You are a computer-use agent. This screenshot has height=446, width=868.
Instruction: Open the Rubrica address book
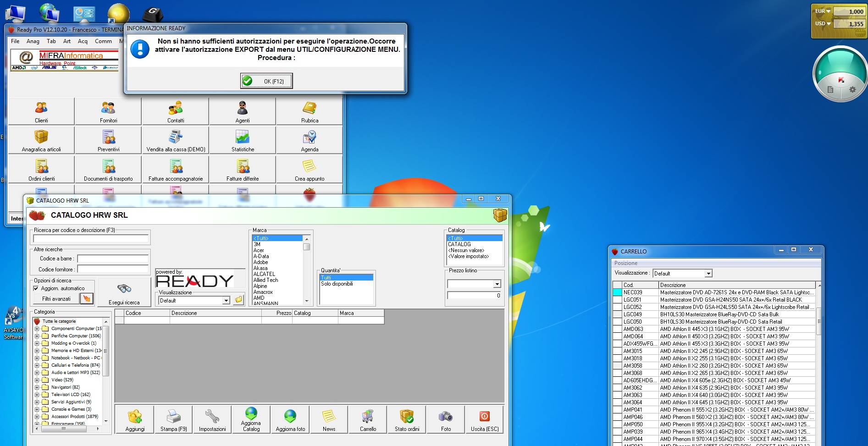tap(310, 111)
